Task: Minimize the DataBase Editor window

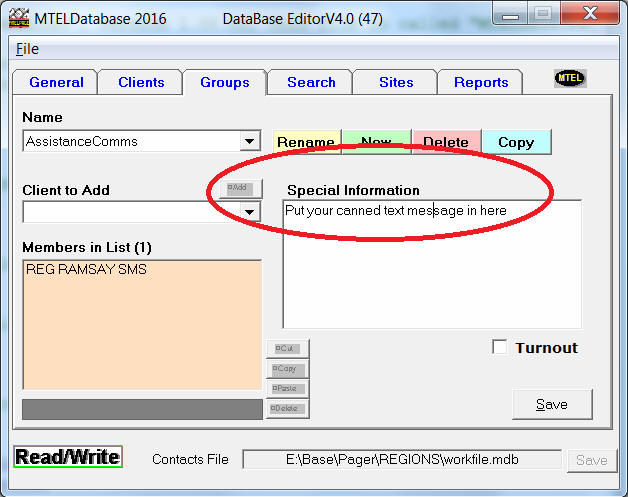Action: pyautogui.click(x=510, y=14)
